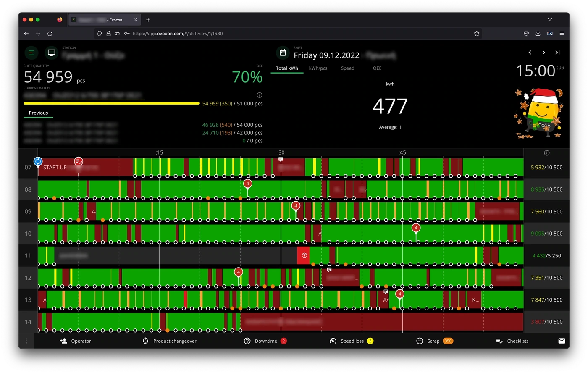Click the Operator button

76,341
